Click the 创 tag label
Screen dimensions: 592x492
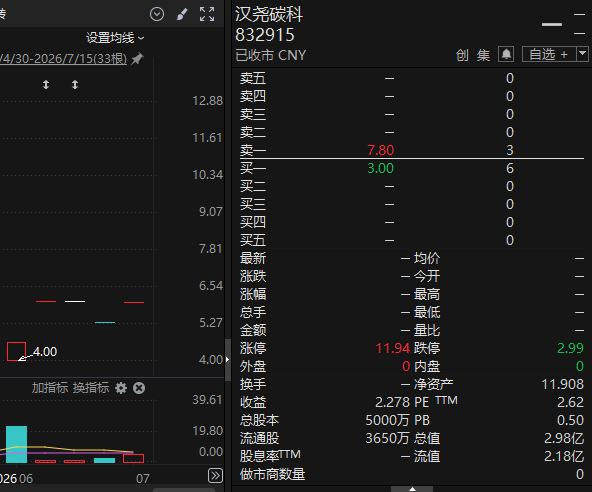click(x=462, y=55)
